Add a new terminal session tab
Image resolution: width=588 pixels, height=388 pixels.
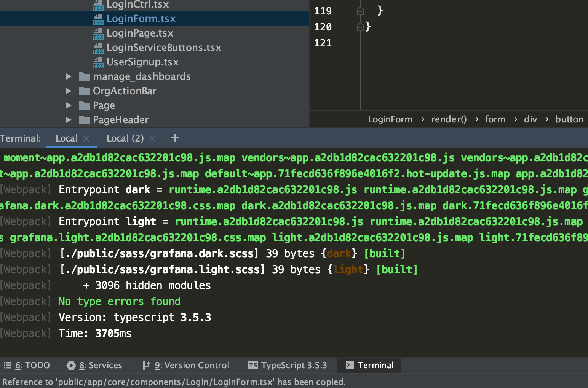pos(175,138)
